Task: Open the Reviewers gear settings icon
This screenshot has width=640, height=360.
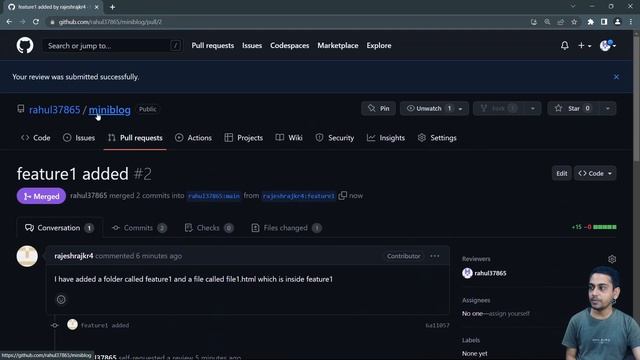Action: coord(612,259)
